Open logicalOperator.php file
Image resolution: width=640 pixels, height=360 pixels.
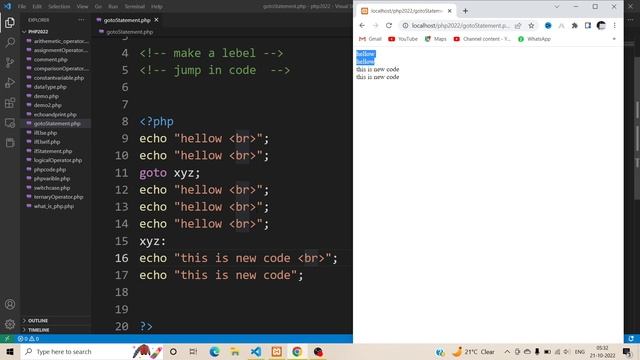[58, 160]
